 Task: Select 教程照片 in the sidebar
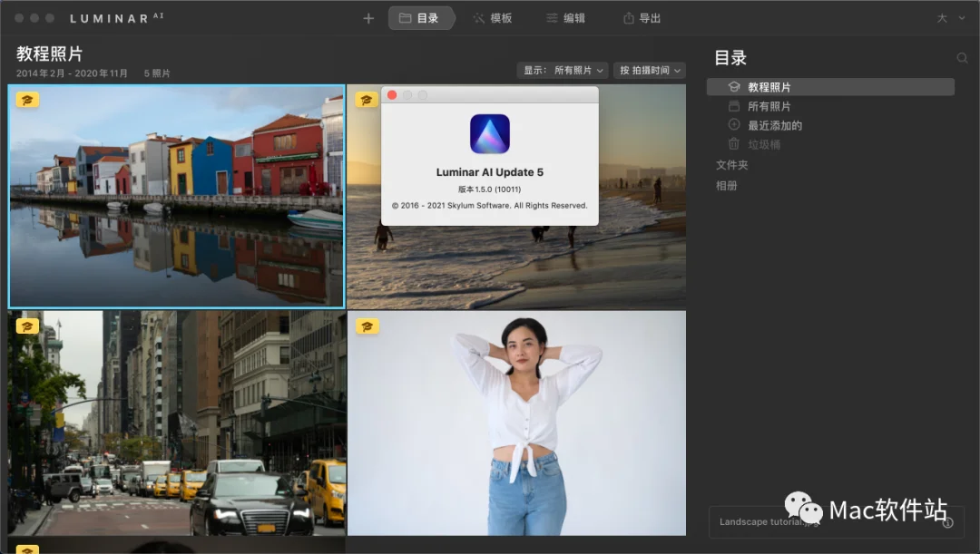point(830,87)
